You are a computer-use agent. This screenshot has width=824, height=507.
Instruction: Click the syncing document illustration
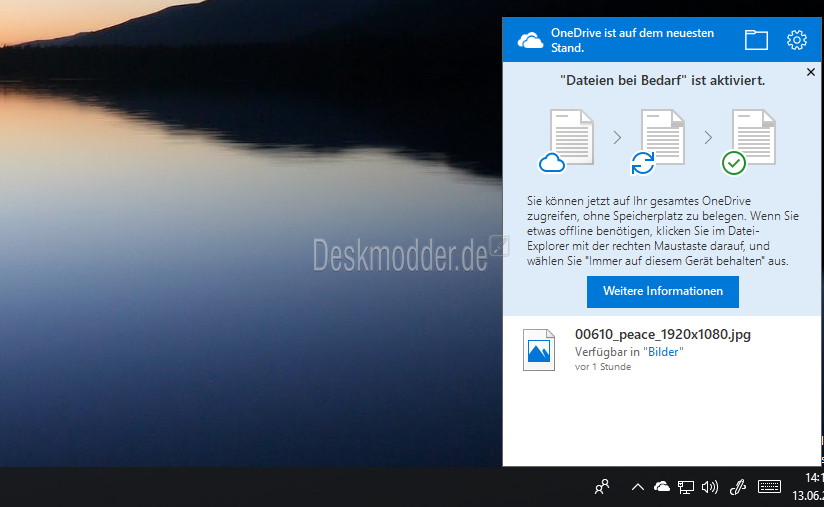[x=658, y=141]
